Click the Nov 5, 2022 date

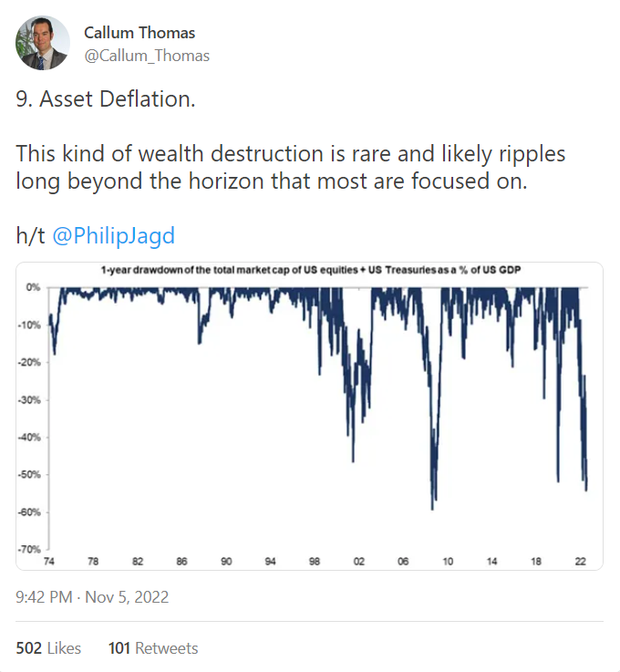coord(127,597)
